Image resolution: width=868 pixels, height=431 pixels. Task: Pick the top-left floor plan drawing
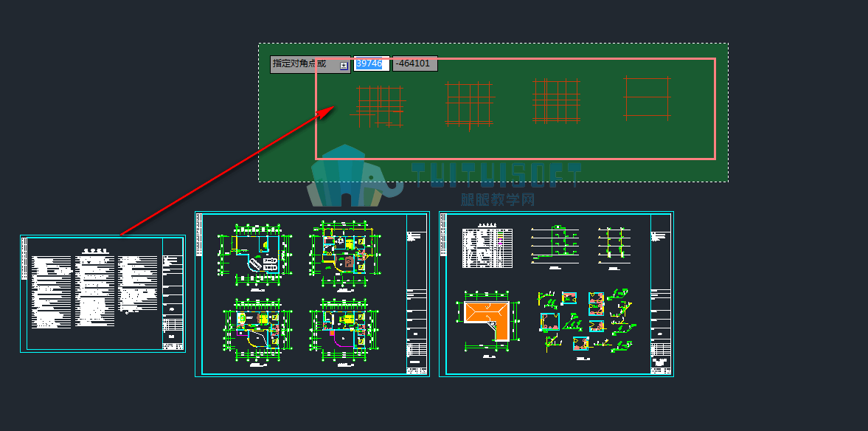pos(254,254)
